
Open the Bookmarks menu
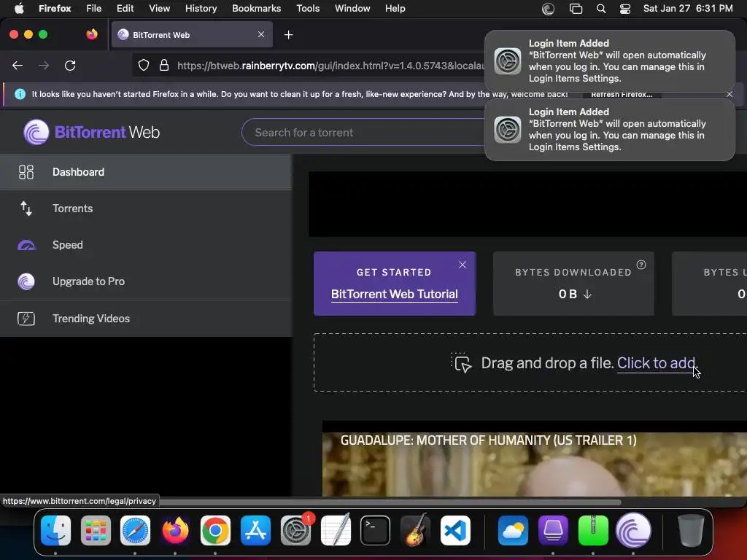[x=256, y=9]
